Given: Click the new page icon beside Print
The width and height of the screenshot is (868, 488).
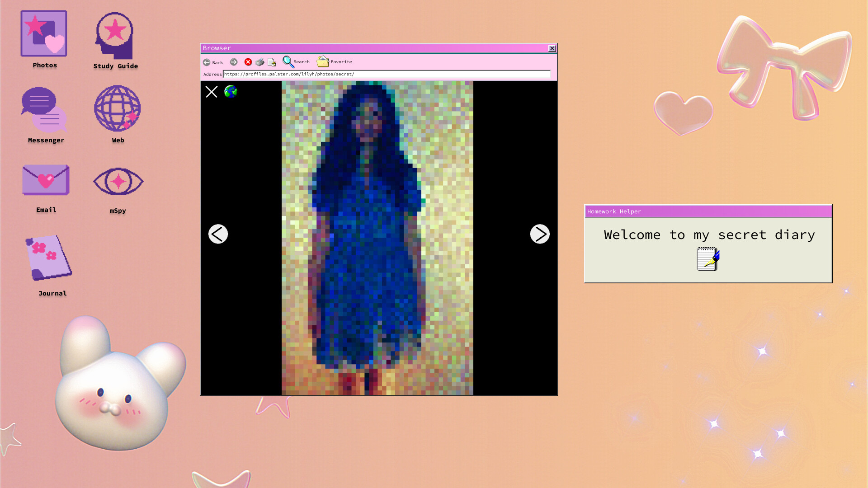Looking at the screenshot, I should tap(271, 62).
